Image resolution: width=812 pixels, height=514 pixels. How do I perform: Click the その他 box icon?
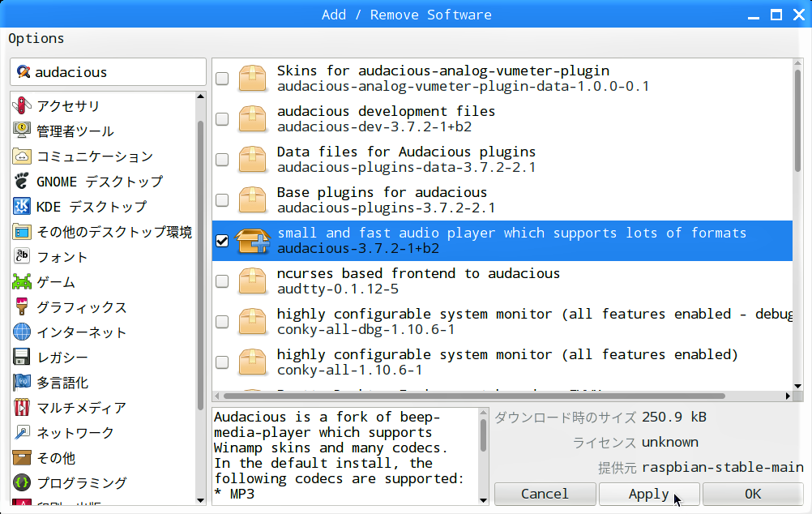coord(22,457)
